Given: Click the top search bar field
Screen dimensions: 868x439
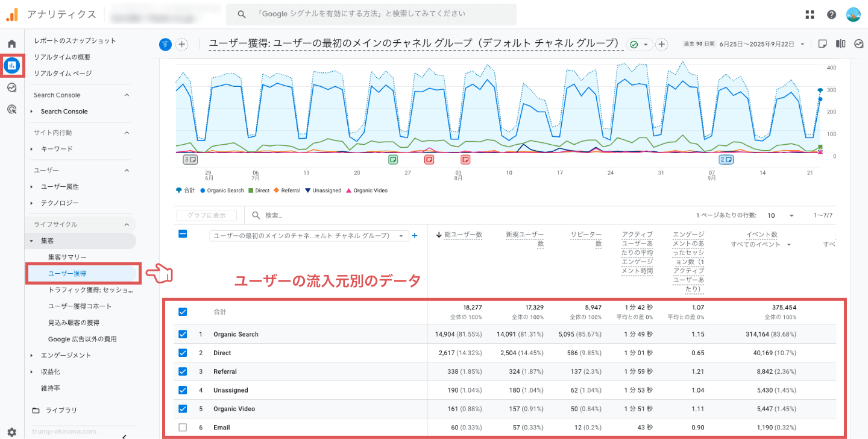Looking at the screenshot, I should coord(371,14).
